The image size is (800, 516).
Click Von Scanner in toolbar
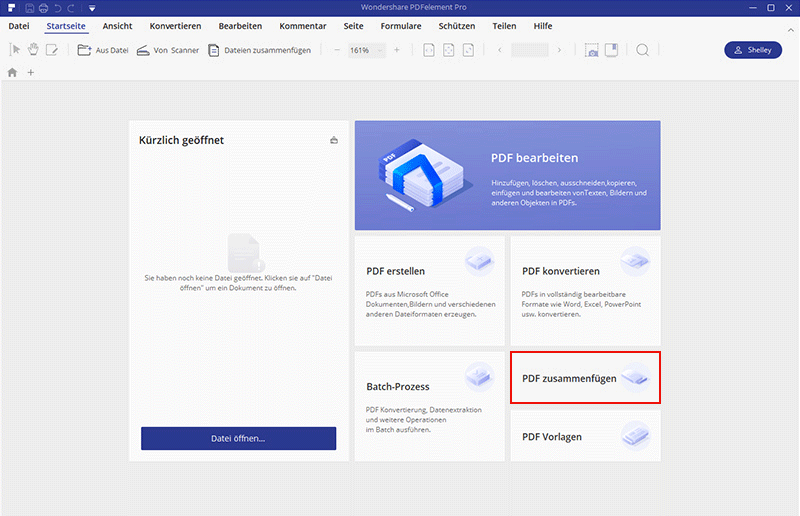[168, 50]
